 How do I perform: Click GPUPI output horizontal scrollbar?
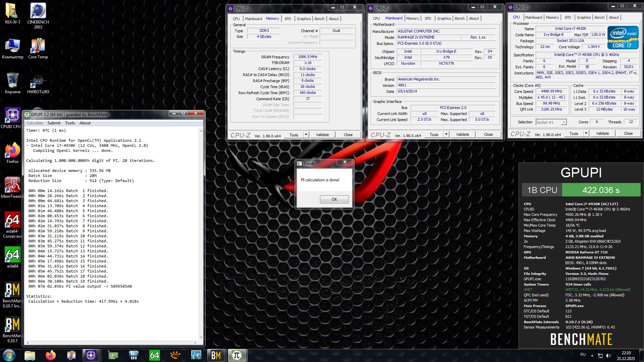point(111,343)
